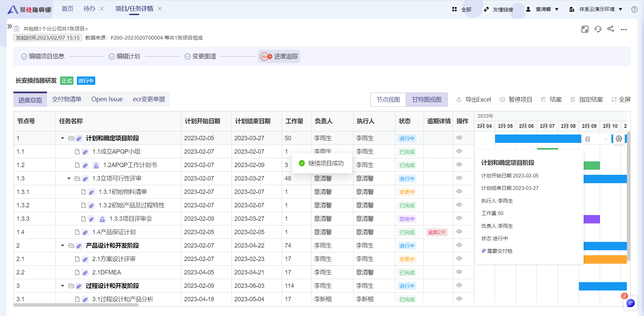Viewport: 644px width, 316px height.
Task: Click eye icon for row 3 过程设计和开发阶段
Action: tap(459, 285)
